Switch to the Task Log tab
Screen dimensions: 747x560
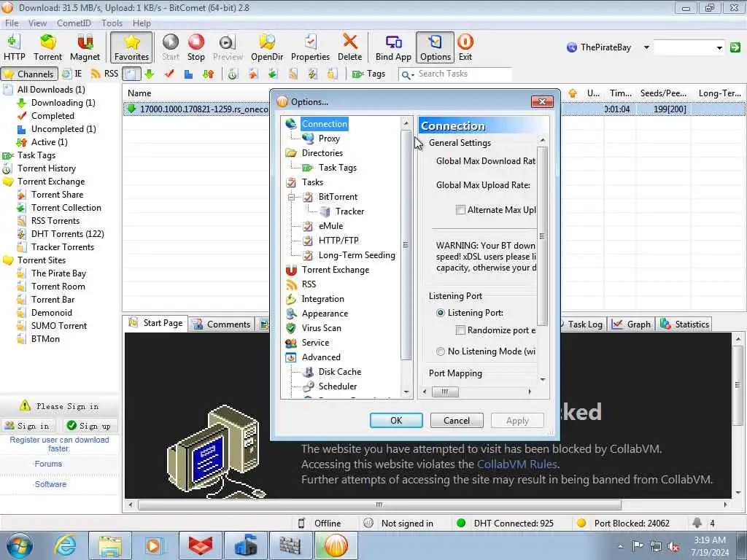[584, 324]
